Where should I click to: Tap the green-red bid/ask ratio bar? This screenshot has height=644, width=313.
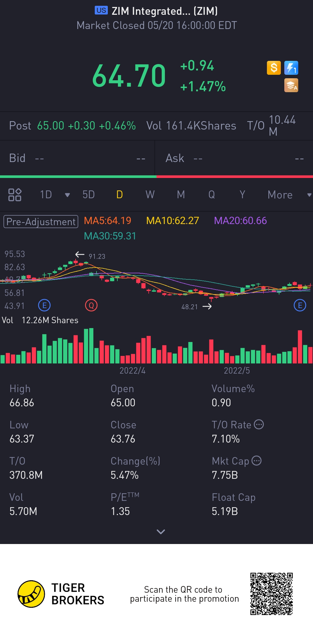pos(156,177)
